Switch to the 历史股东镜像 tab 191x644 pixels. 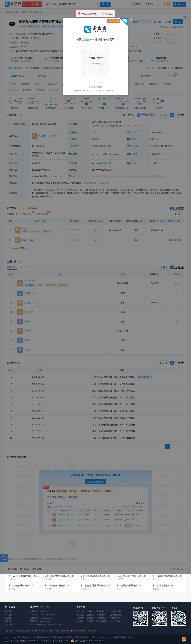[42, 214]
